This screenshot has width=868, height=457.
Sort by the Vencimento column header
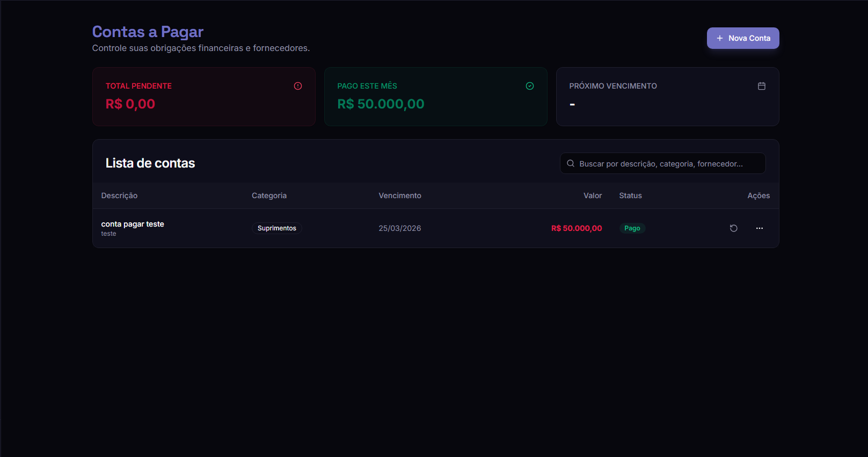coord(399,195)
